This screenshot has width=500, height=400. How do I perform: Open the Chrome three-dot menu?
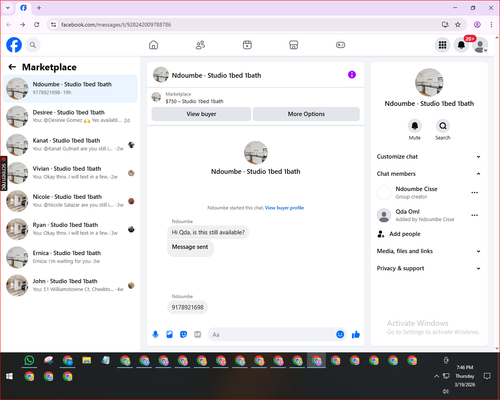[491, 25]
